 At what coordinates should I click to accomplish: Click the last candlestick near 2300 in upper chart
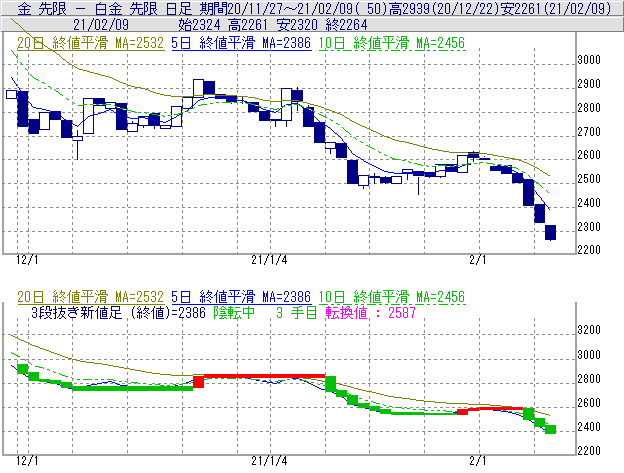[550, 233]
